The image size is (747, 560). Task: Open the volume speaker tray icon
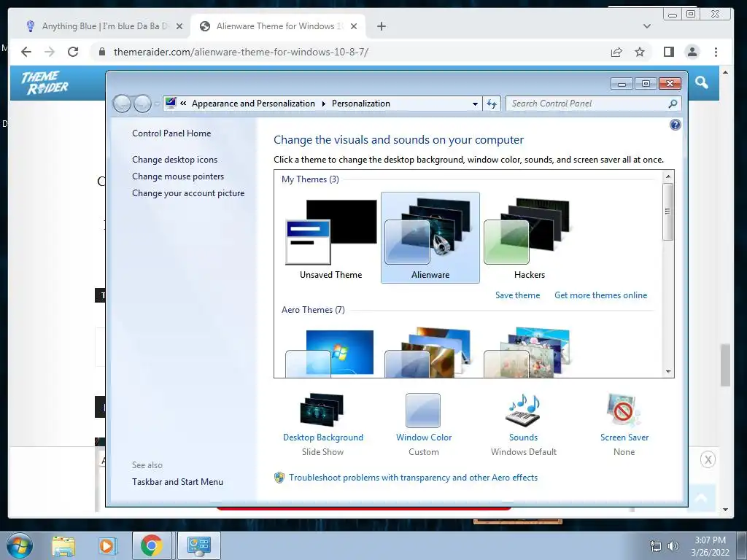[x=673, y=545]
